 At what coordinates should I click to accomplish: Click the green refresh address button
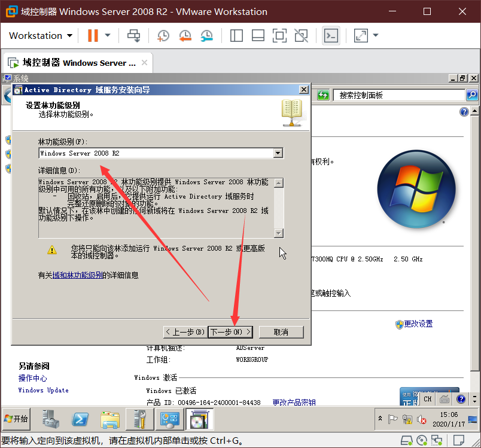pyautogui.click(x=323, y=95)
